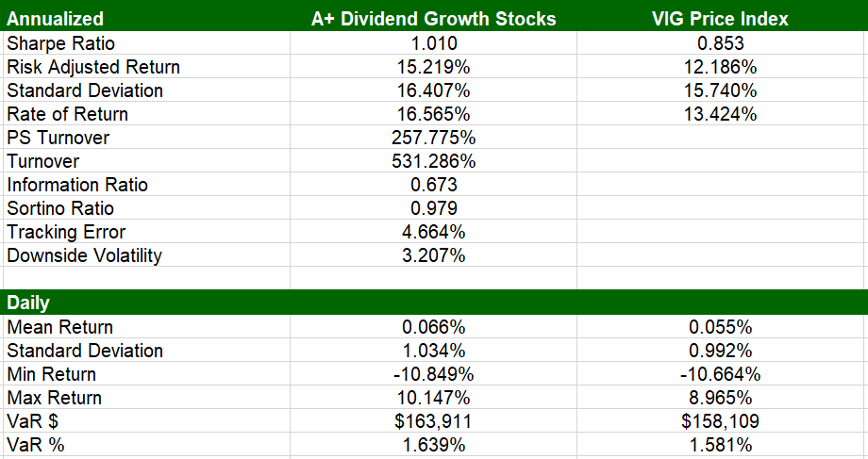The image size is (868, 459).
Task: Click the VIG Min Return cell -10.664%
Action: click(721, 374)
